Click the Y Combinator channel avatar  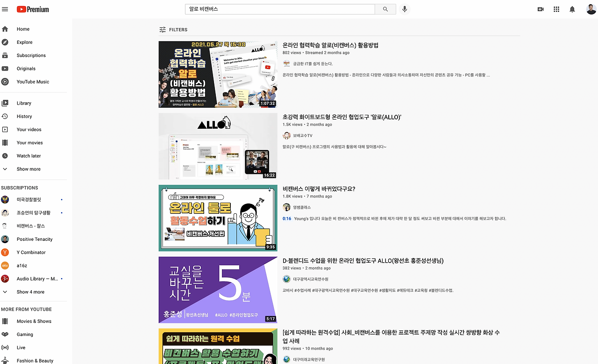5,252
